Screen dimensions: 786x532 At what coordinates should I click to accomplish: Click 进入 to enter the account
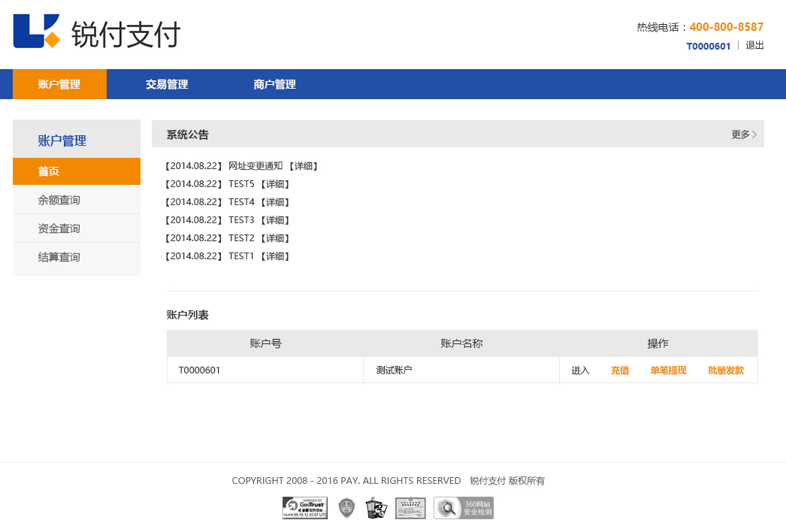click(580, 370)
